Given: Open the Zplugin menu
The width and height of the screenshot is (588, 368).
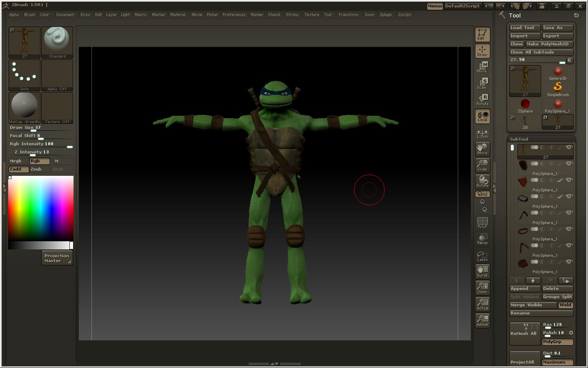Looking at the screenshot, I should click(385, 15).
